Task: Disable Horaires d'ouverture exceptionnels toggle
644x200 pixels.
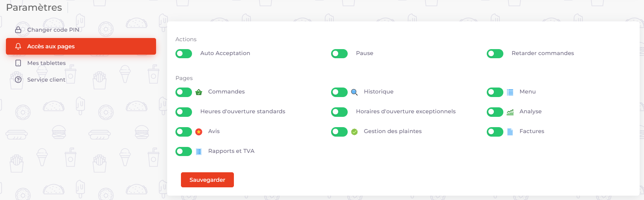Action: click(x=339, y=112)
